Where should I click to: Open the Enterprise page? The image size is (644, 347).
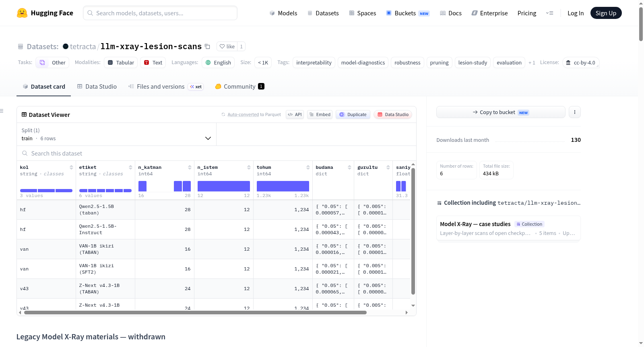tap(489, 13)
